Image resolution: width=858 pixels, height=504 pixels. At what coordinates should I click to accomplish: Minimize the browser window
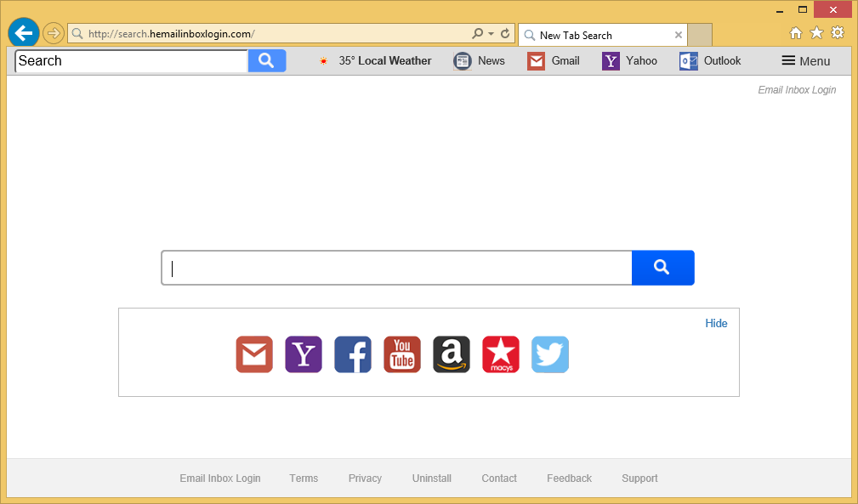click(780, 10)
